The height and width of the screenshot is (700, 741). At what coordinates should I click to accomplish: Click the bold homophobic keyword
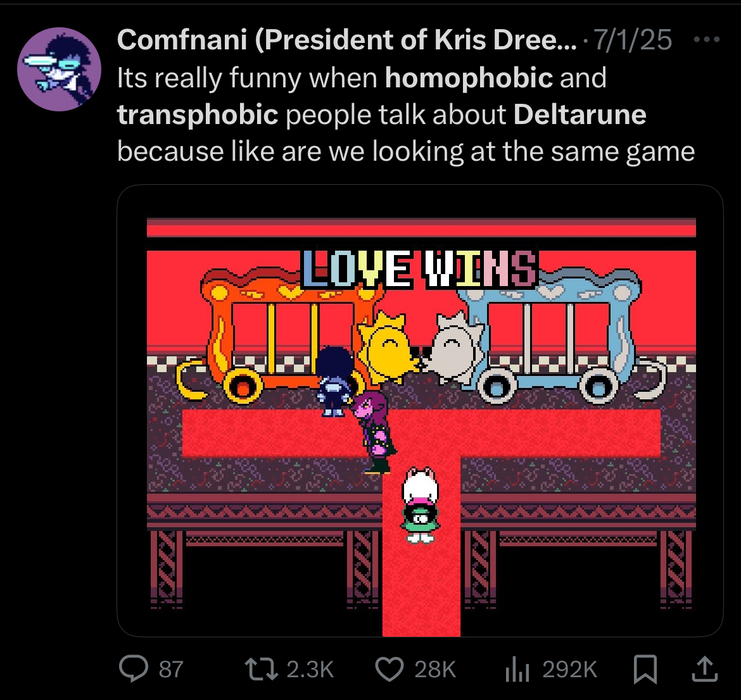(x=469, y=77)
